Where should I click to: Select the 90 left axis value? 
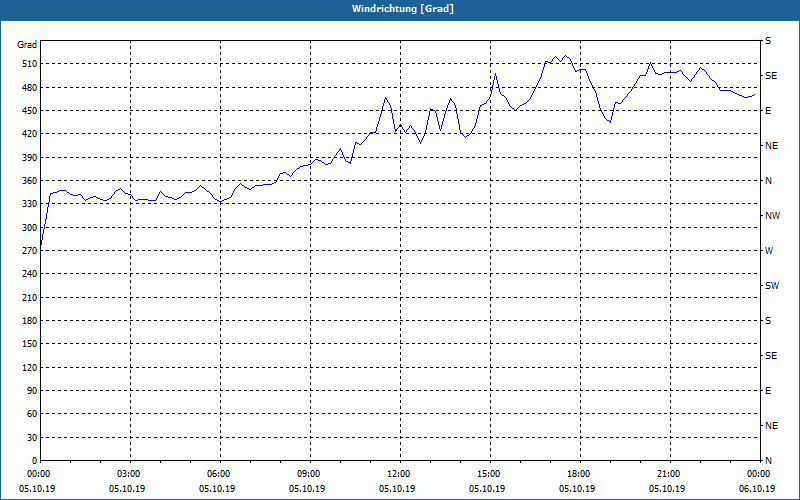(x=30, y=391)
